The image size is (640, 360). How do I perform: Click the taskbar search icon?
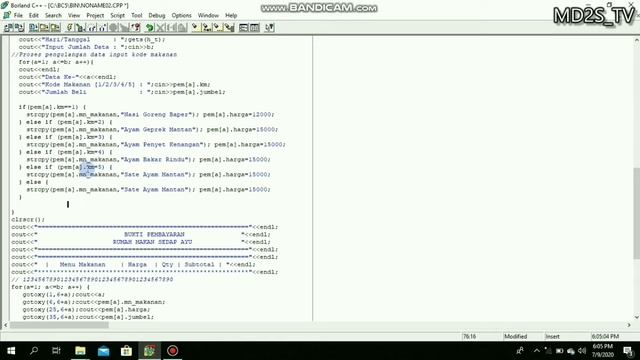pos(34,351)
